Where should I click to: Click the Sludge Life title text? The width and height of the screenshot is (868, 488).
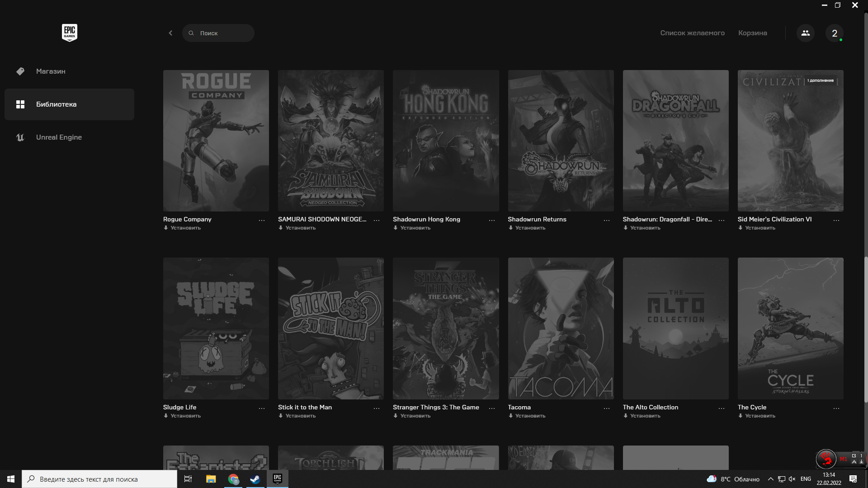coord(179,407)
